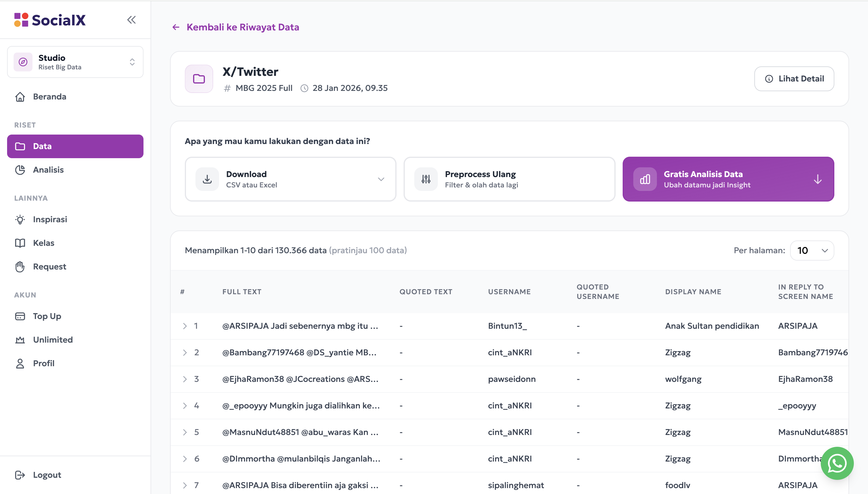868x494 pixels.
Task: Click display name 'wolfgang'
Action: point(683,379)
